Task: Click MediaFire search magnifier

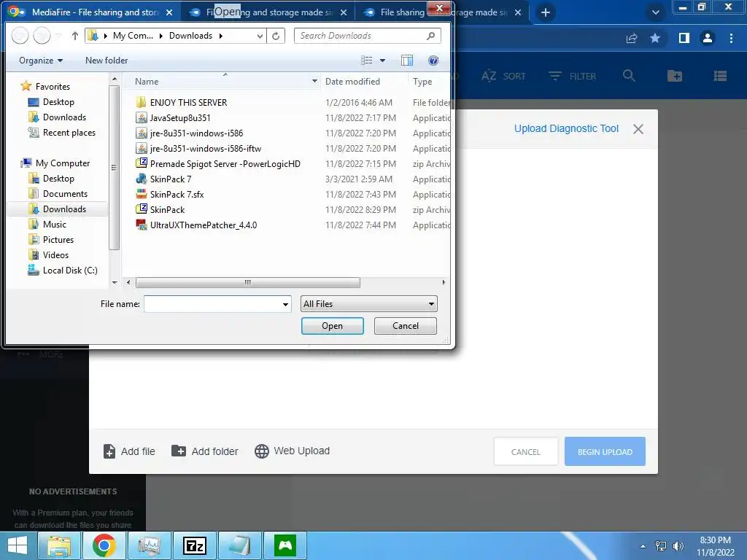Action: [629, 76]
